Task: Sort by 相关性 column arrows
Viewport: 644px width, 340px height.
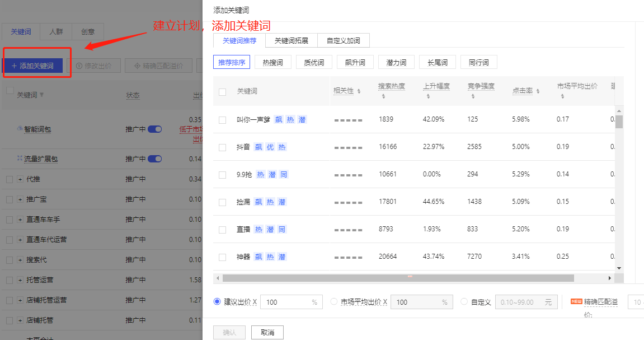Action: tap(359, 91)
